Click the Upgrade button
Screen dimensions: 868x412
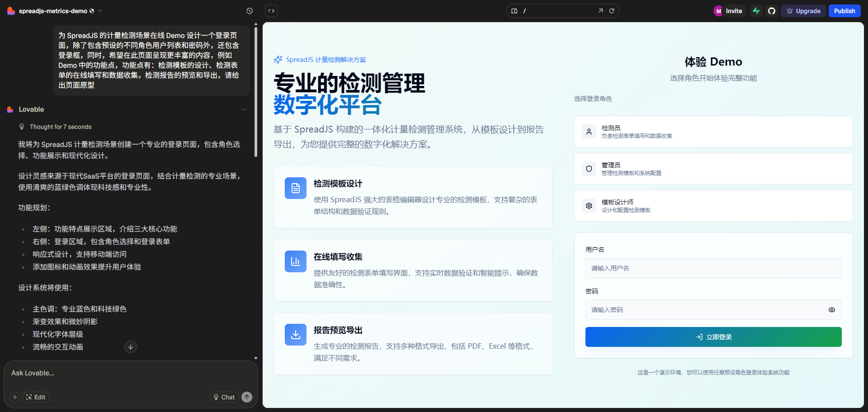click(x=803, y=11)
